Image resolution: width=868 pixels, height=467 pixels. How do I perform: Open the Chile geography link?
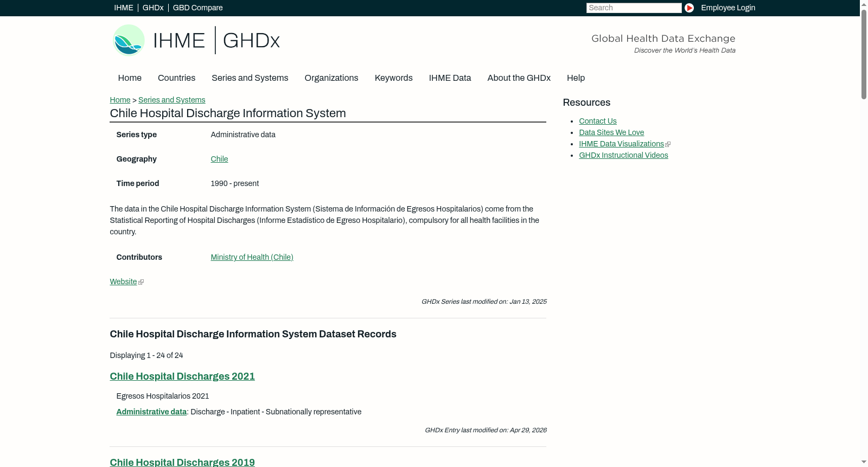click(219, 159)
